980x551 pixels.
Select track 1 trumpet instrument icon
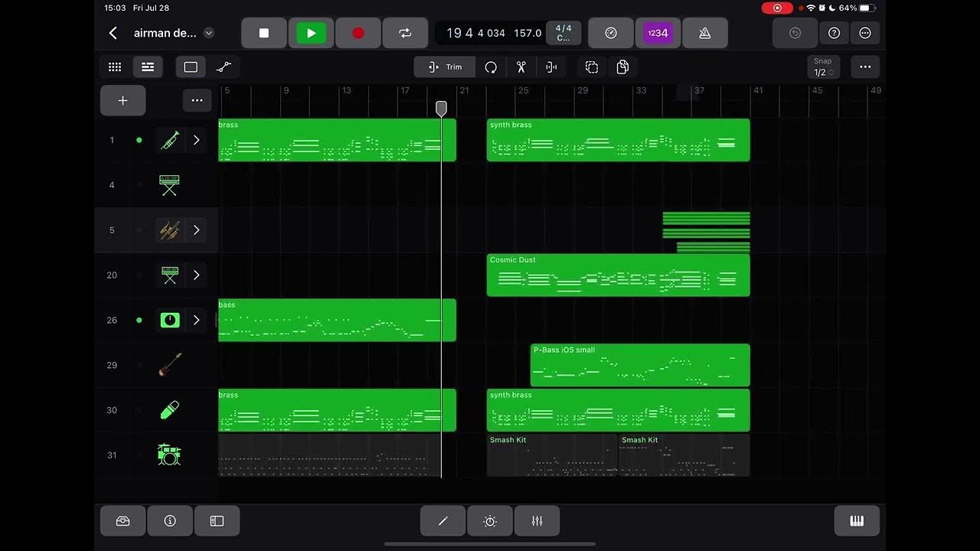point(170,140)
